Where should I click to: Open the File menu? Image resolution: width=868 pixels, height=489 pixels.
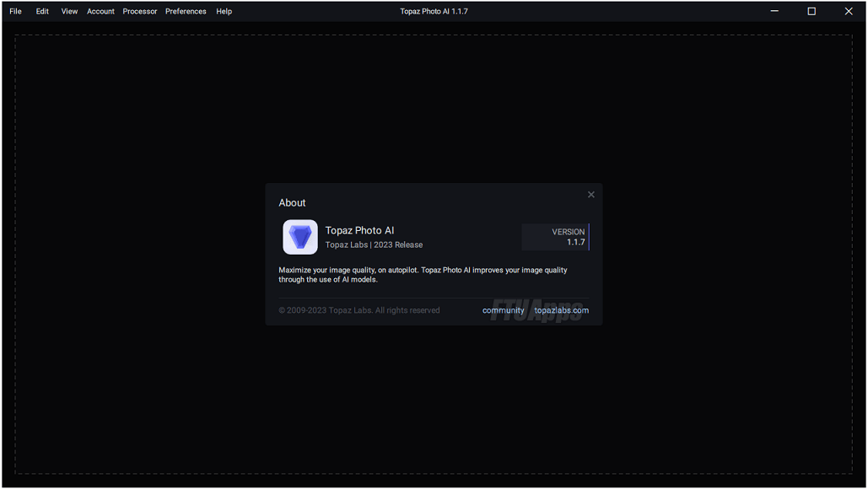[x=15, y=11]
